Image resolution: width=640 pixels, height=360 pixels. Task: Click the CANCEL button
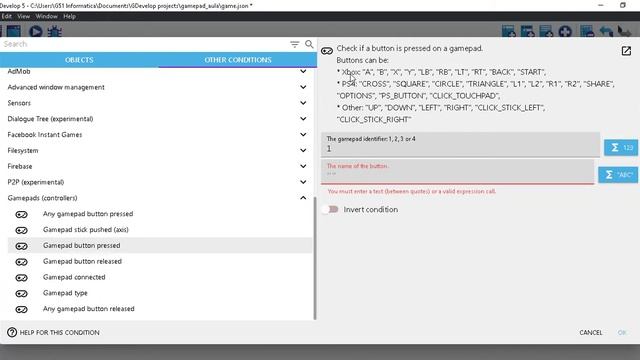pos(591,333)
